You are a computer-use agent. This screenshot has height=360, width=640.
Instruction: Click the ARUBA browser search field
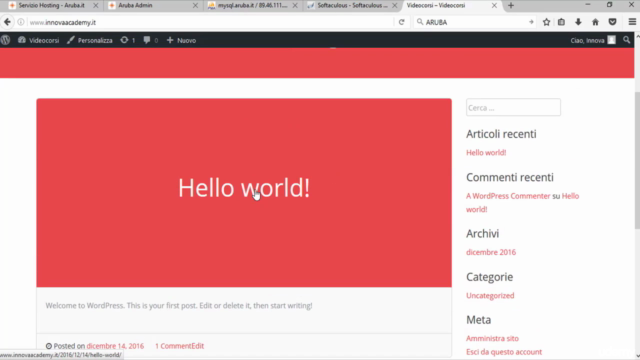pyautogui.click(x=476, y=22)
